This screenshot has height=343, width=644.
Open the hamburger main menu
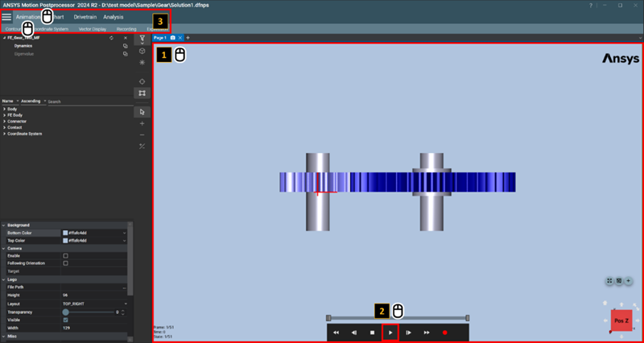click(x=6, y=17)
